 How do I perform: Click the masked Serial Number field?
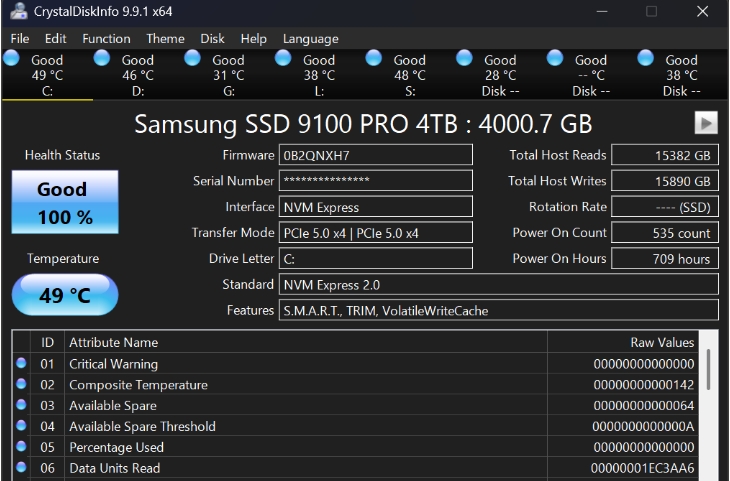(376, 181)
